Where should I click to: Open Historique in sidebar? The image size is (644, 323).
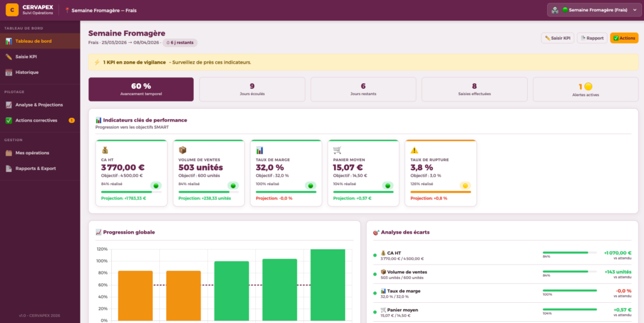pyautogui.click(x=40, y=72)
